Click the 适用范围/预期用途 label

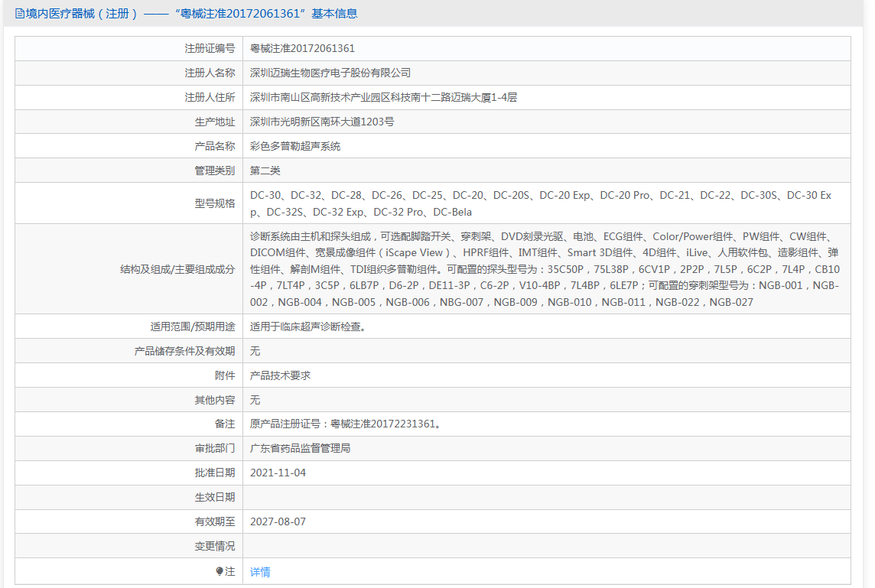pyautogui.click(x=193, y=327)
